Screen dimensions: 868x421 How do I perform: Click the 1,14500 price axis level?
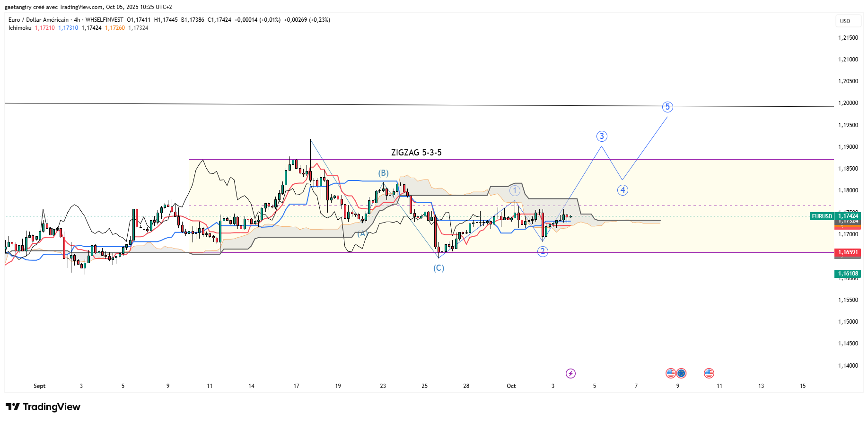(x=848, y=344)
